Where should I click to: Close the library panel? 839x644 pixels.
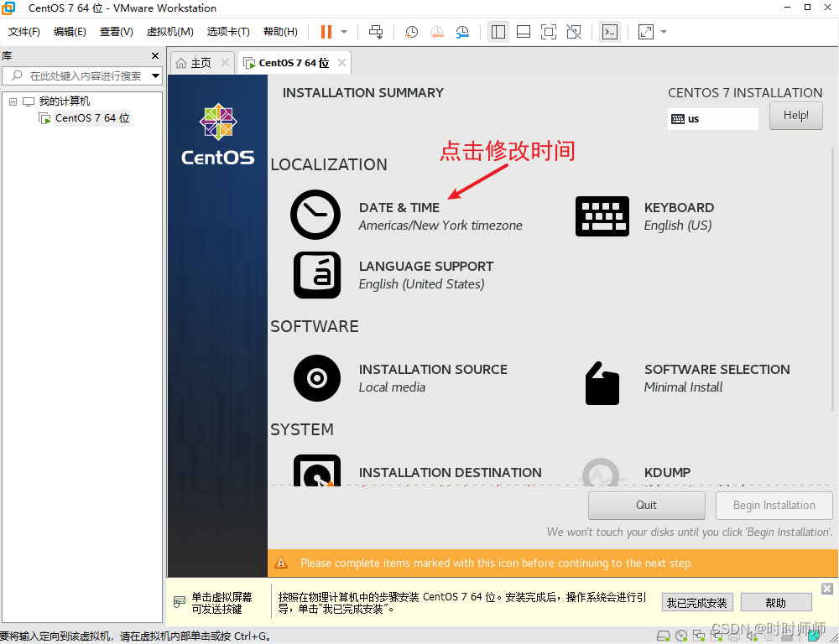click(x=155, y=55)
